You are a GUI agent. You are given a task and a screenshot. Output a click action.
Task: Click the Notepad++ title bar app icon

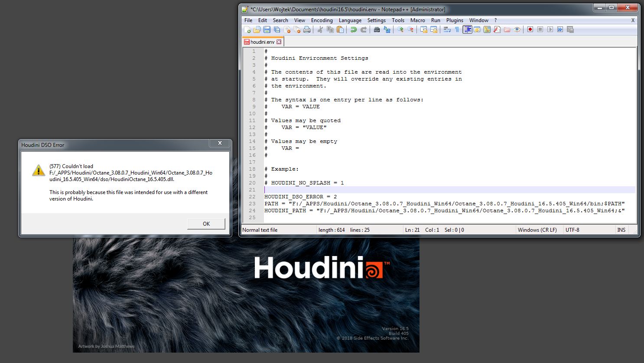point(245,9)
